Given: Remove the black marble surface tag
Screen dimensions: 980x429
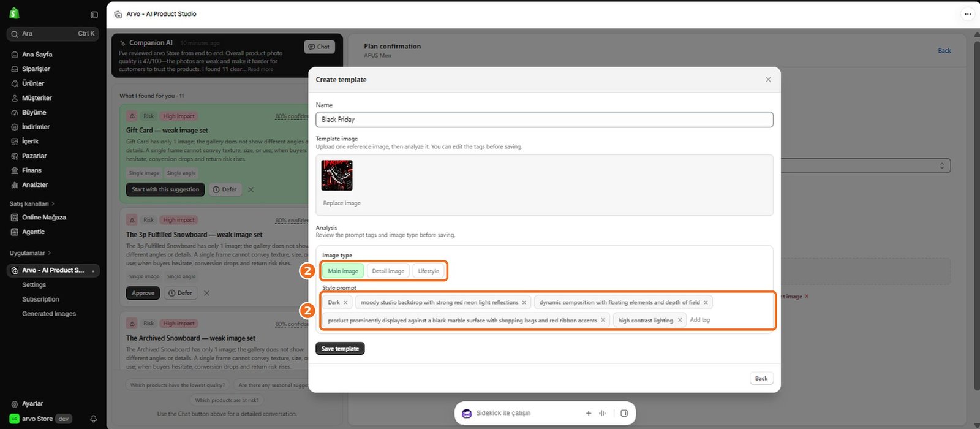Looking at the screenshot, I should (603, 321).
